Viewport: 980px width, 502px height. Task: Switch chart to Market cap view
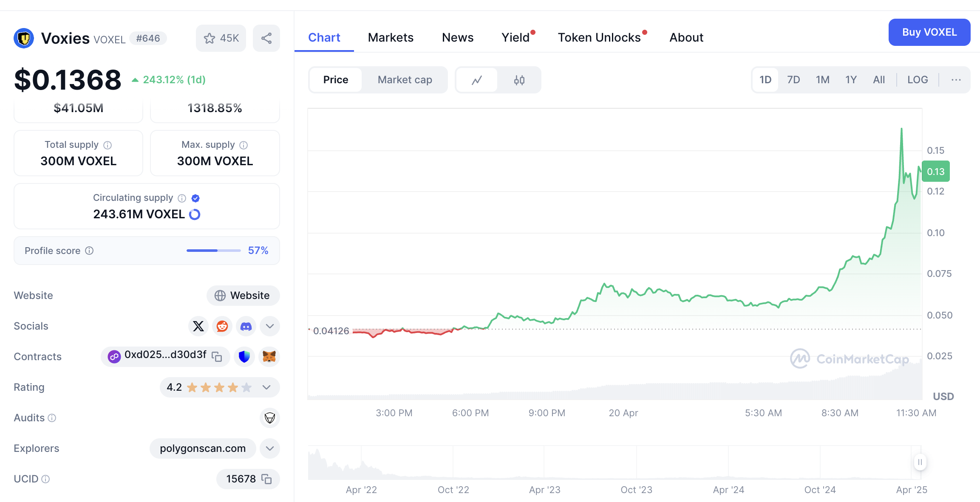(404, 79)
